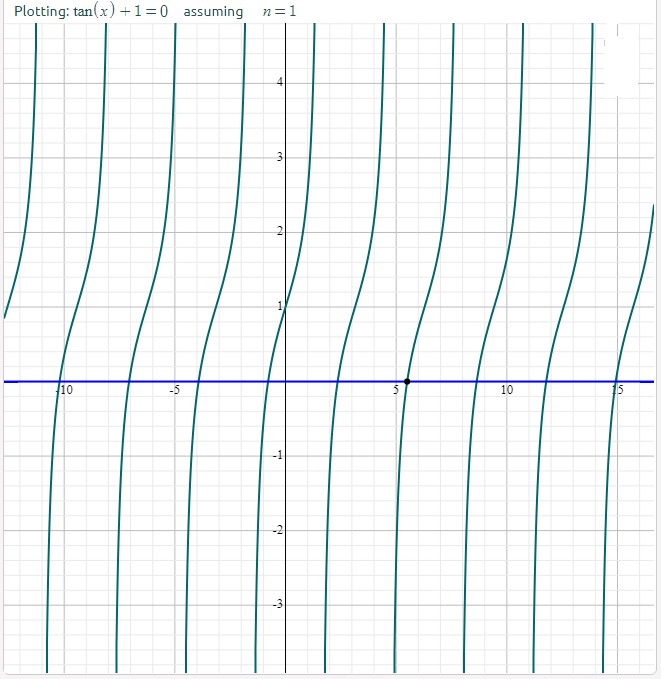Select the n = 1 assumption text

point(279,12)
